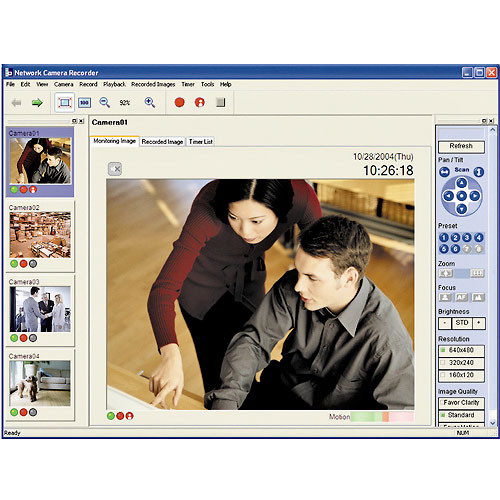
Task: Open the Playback menu
Action: click(114, 84)
